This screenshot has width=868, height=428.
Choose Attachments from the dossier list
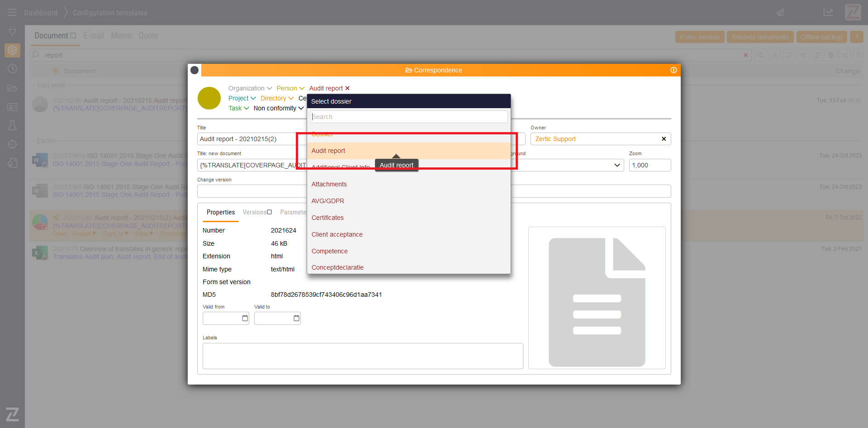[x=329, y=184]
